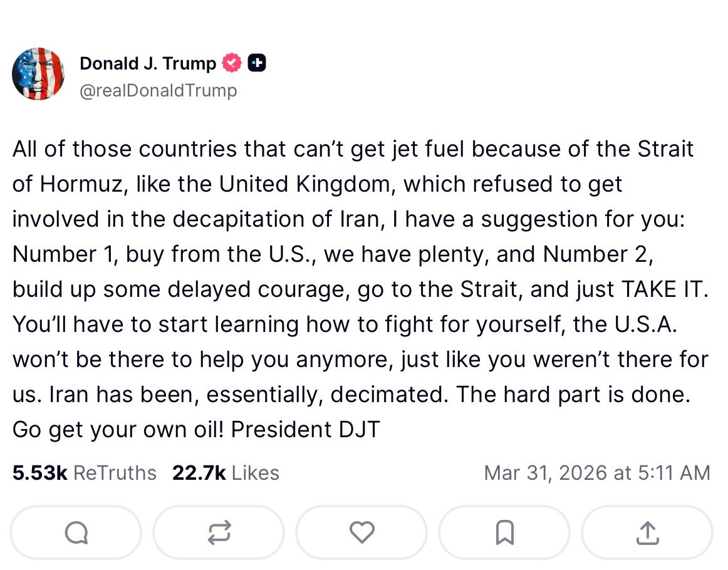The width and height of the screenshot is (728, 570).
Task: Click the bookmark icon on the action bar
Action: click(504, 532)
